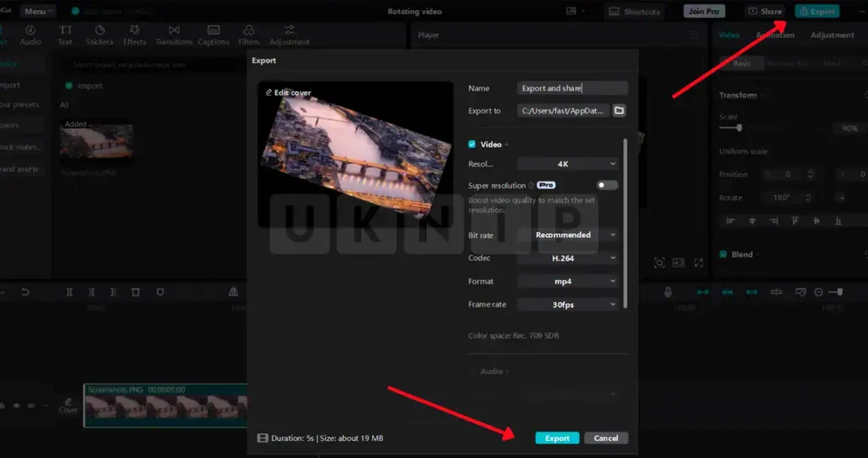This screenshot has width=868, height=458.
Task: Open the Frame rate dropdown showing 30fps
Action: coord(568,304)
